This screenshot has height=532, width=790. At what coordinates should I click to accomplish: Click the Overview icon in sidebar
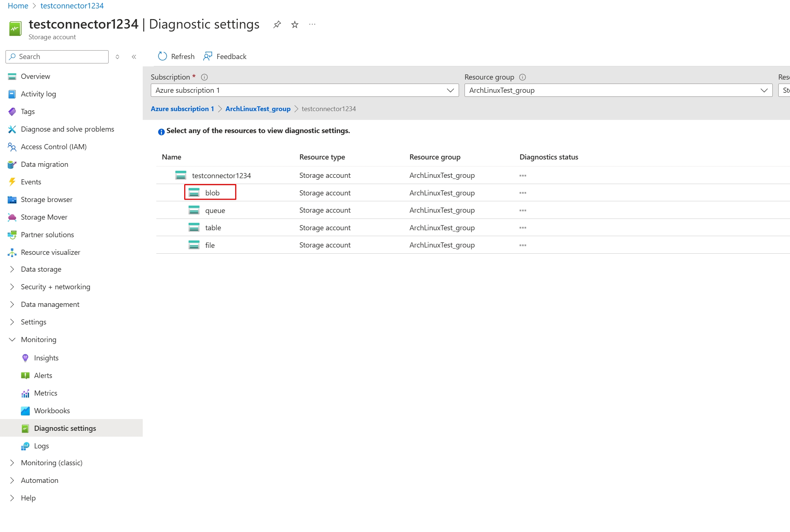[12, 76]
